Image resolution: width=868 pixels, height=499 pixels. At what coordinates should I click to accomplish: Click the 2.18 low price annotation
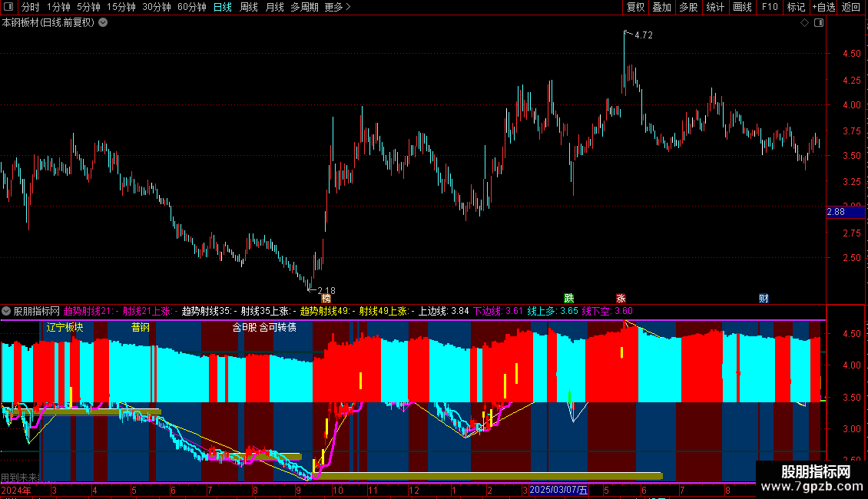(x=326, y=290)
